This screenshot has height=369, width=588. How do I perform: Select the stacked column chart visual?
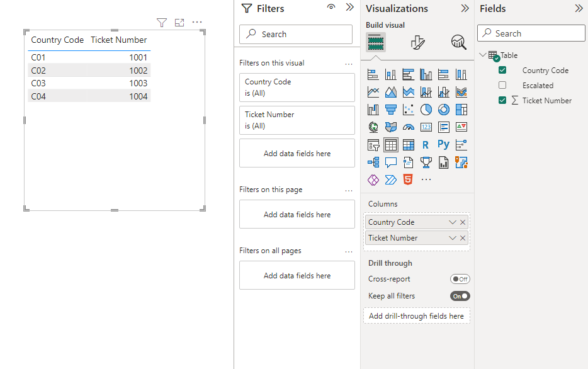[391, 75]
